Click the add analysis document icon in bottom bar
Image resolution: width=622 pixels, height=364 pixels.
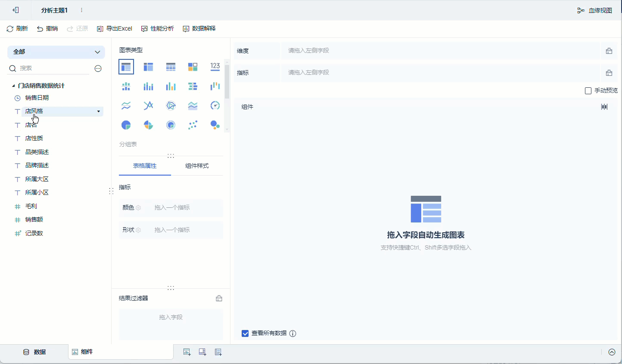[218, 352]
